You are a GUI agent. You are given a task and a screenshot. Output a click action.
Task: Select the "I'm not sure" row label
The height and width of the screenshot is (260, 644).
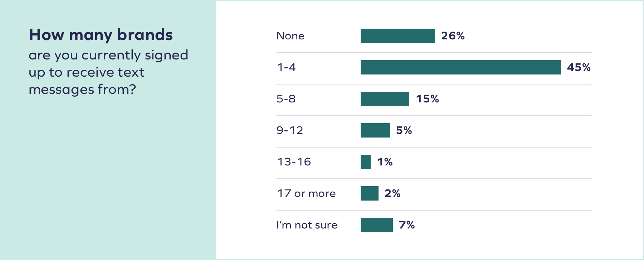(x=307, y=225)
